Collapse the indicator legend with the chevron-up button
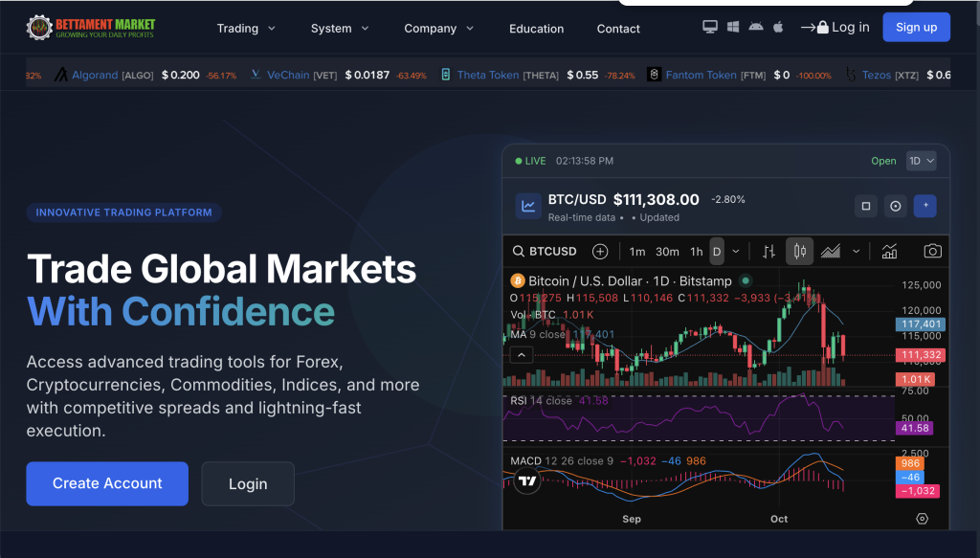This screenshot has width=980, height=558. 521,355
